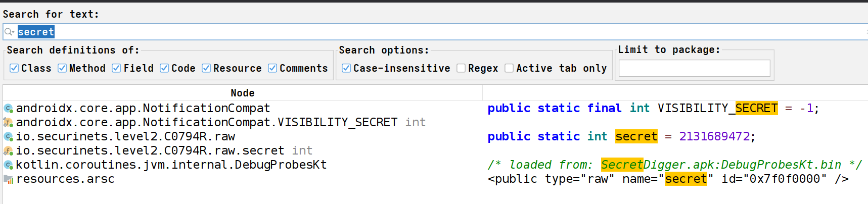Click the search magnifier icon in text field
Viewport: 868px width, 204px height.
[9, 32]
